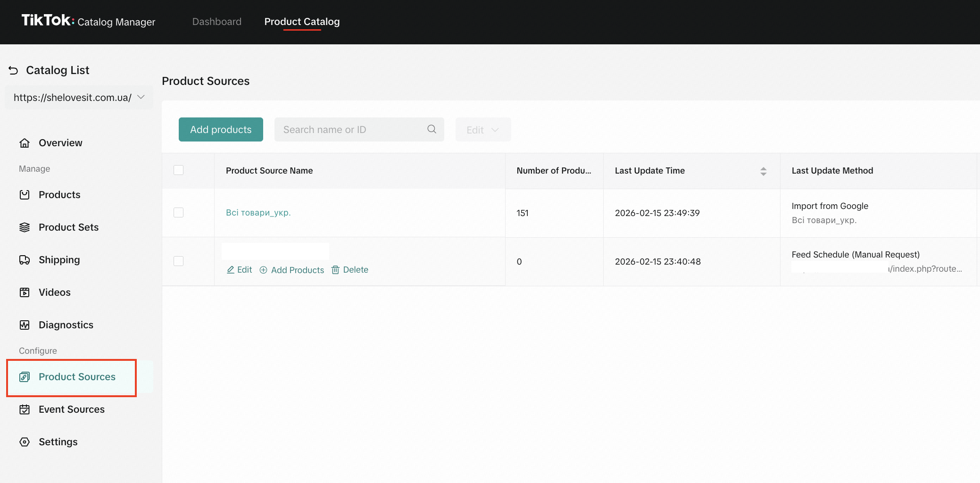
Task: Select the checkbox for the second product source
Action: (x=178, y=261)
